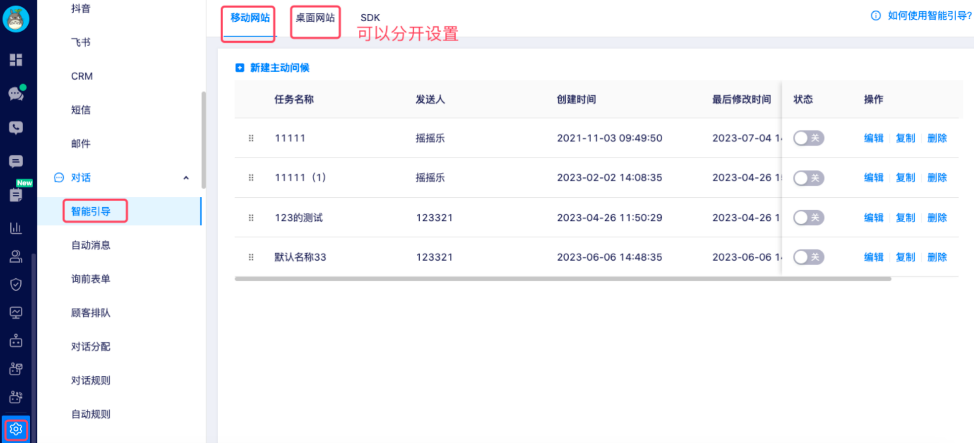Click the 新建主动问候 link
This screenshot has height=444, width=980.
pyautogui.click(x=280, y=68)
